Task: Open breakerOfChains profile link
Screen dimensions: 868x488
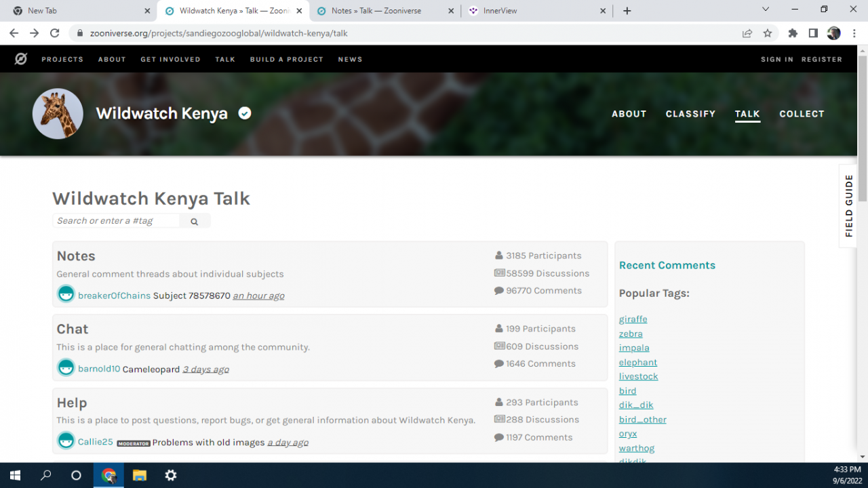Action: 114,296
